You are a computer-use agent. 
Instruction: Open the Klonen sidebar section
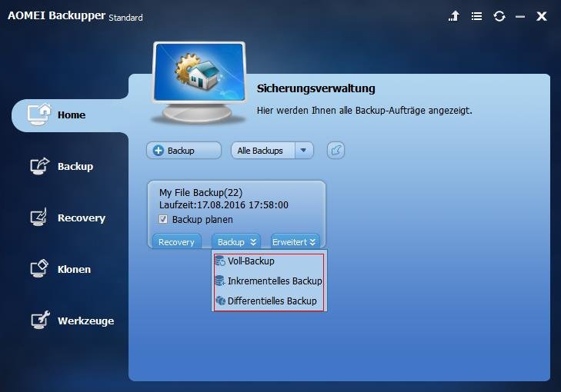click(x=60, y=269)
